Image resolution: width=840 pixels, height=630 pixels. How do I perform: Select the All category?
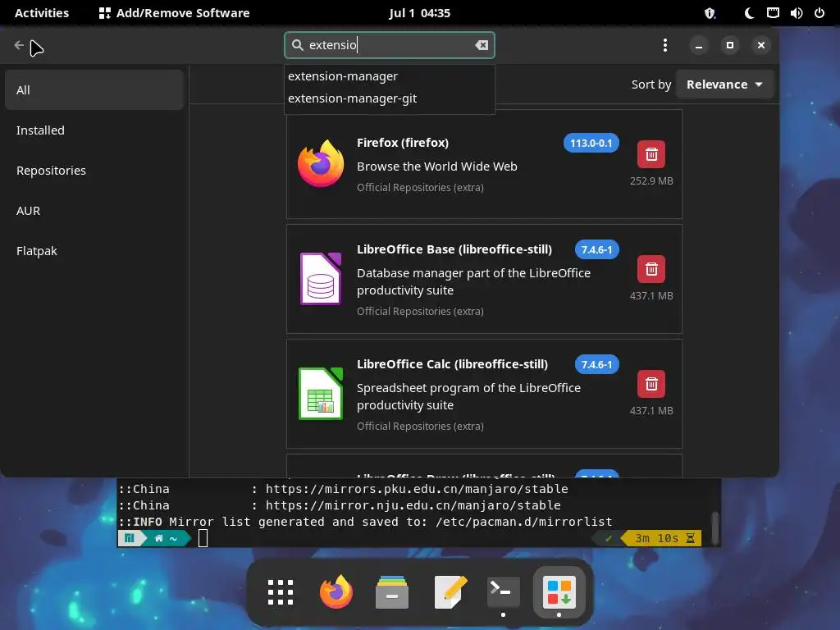coord(94,90)
